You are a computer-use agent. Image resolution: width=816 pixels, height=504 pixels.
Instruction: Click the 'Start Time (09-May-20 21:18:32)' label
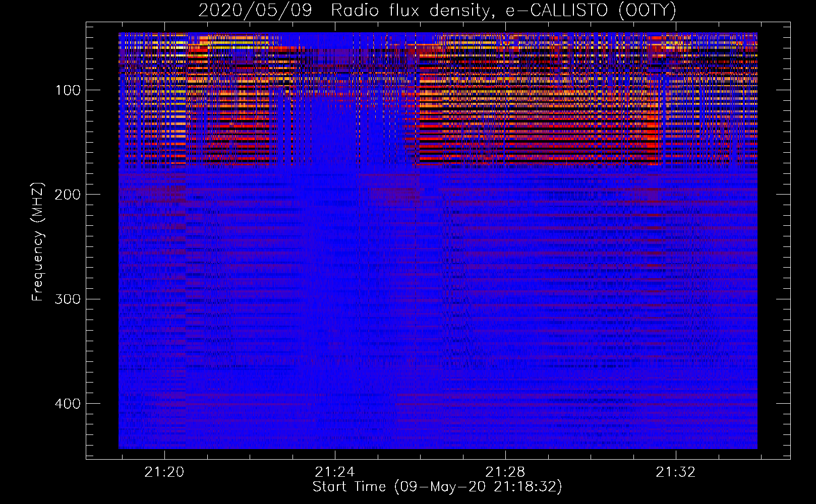437,487
